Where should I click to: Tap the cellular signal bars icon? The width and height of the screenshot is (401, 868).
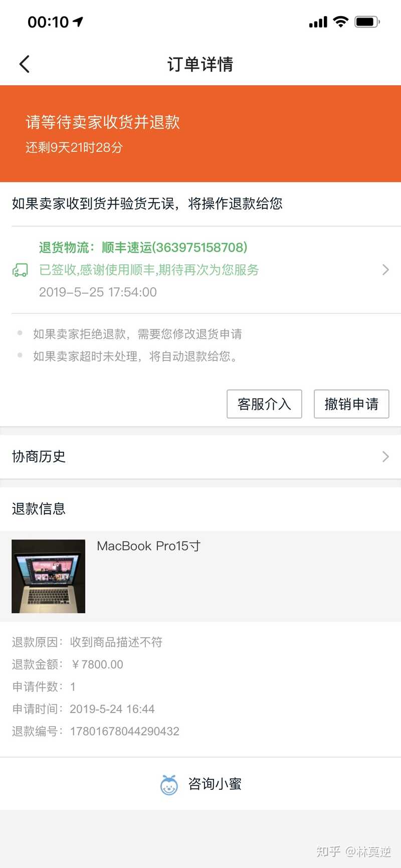(x=318, y=22)
